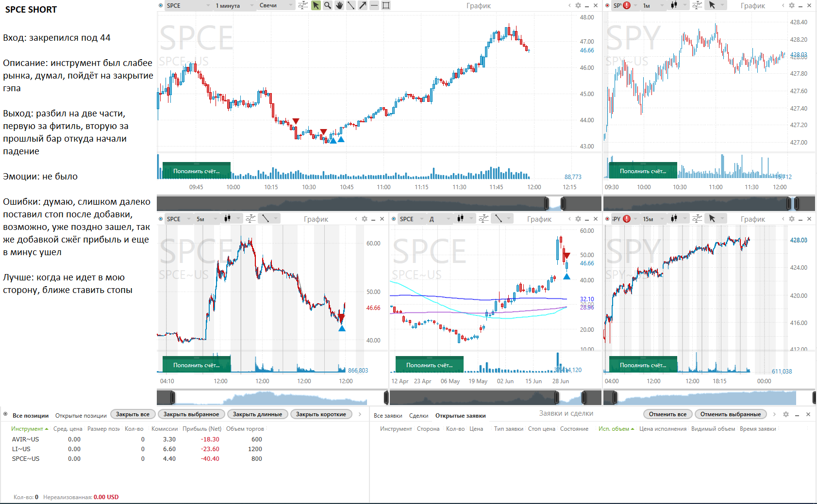Switch to 'Открытые заявки' tab
Viewport: 817px width, 504px height.
460,416
